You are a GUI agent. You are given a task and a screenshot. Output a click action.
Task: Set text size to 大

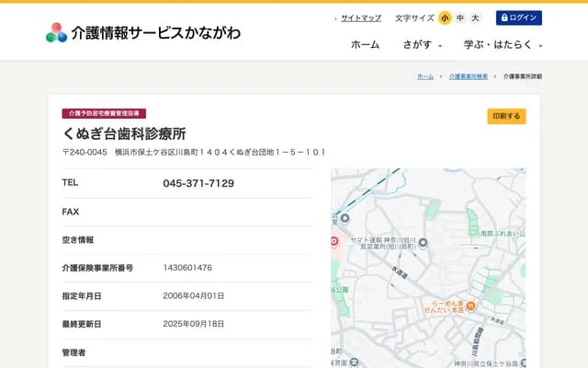[x=475, y=18]
